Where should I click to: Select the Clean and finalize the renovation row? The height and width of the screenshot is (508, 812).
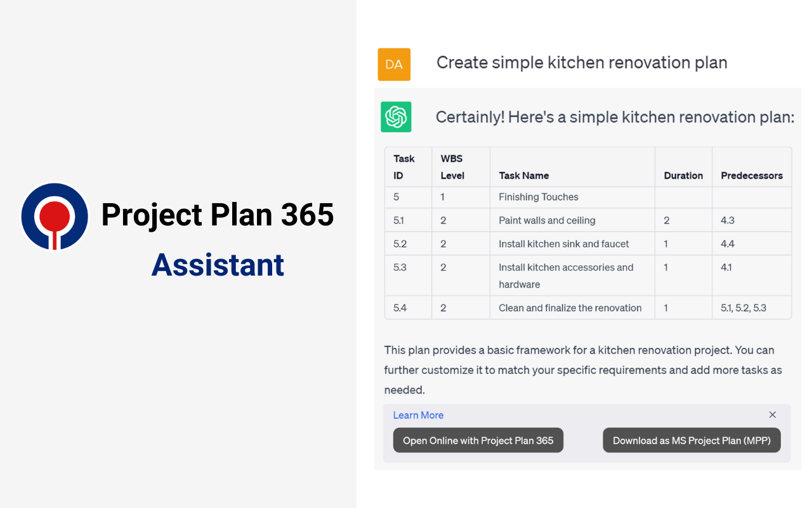point(570,307)
